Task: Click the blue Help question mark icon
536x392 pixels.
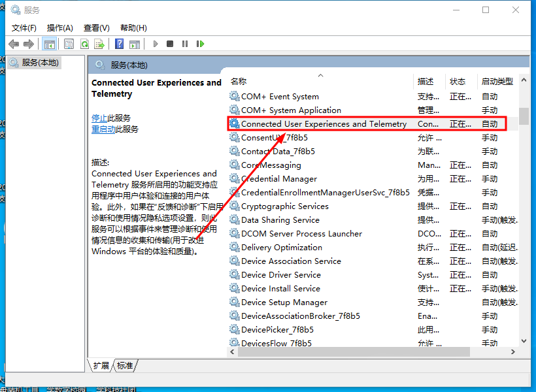Action: pos(119,44)
